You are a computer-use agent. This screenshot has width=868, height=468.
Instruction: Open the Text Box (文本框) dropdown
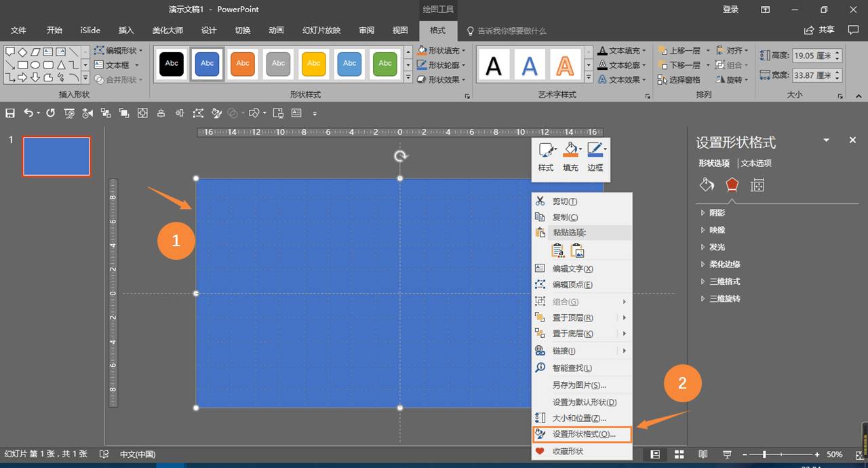117,65
